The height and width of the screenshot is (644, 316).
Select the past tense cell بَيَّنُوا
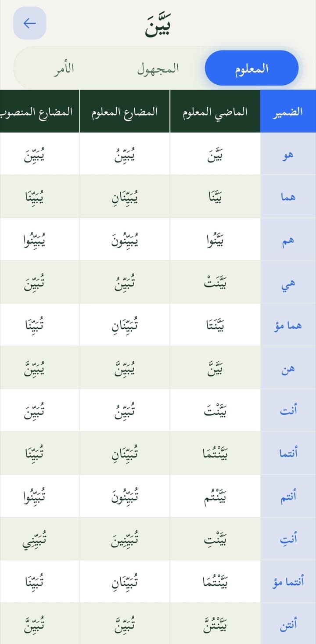tap(215, 240)
